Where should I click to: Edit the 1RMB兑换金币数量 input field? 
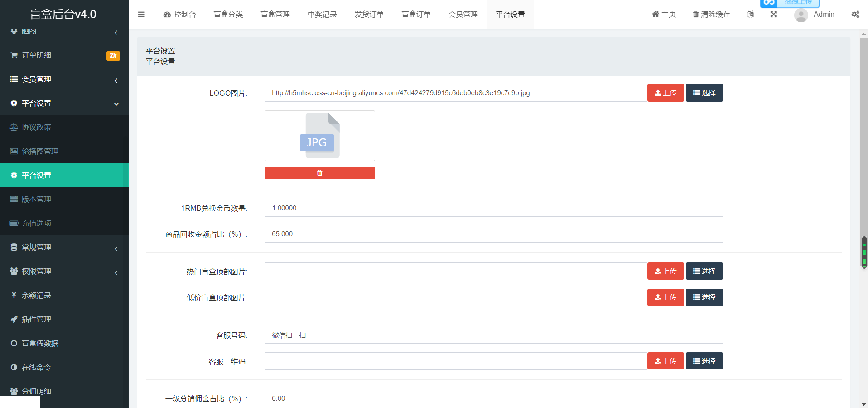coord(493,208)
